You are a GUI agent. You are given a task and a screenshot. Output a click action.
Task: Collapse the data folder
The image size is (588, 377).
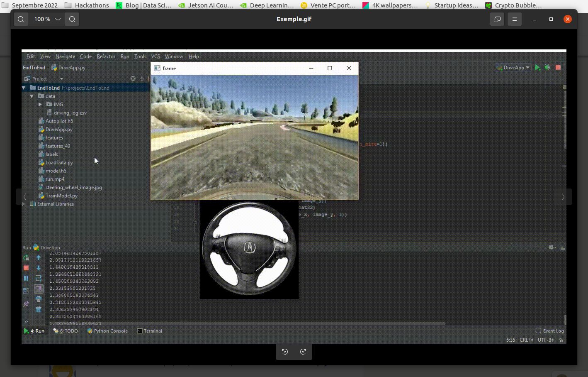(x=32, y=96)
